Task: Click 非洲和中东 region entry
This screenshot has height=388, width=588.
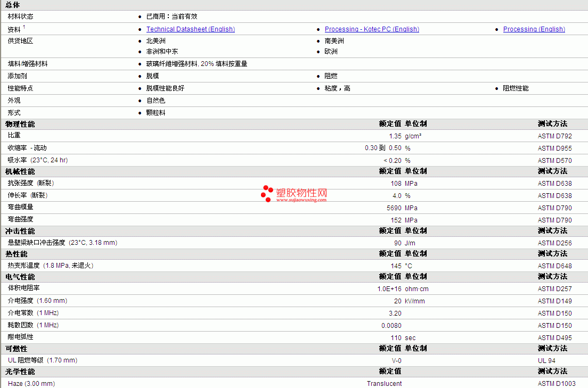Action: pyautogui.click(x=162, y=51)
